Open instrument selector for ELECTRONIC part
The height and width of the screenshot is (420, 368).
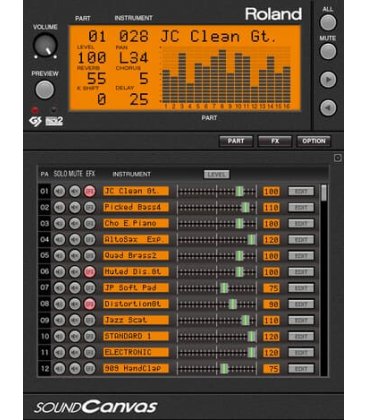click(136, 352)
